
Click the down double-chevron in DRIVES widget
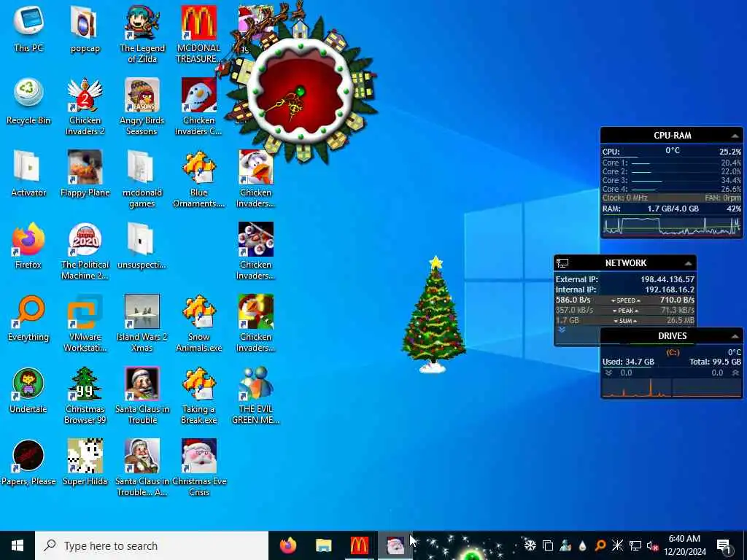click(608, 373)
